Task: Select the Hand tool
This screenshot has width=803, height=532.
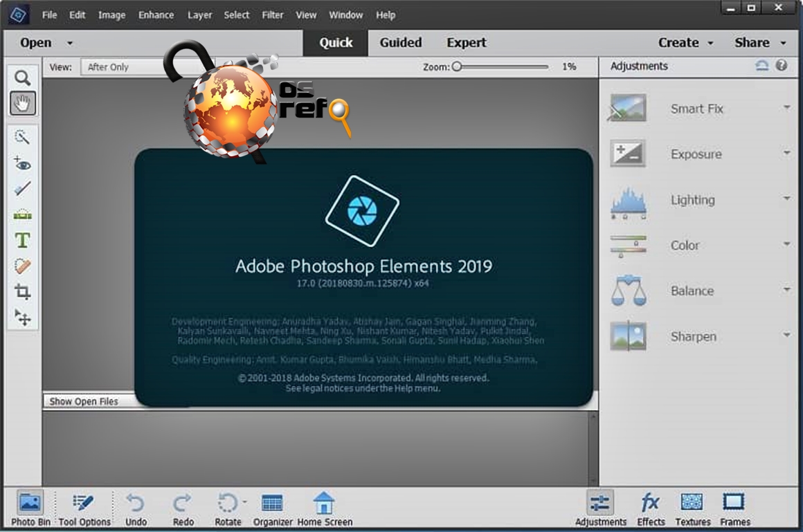Action: pos(23,104)
